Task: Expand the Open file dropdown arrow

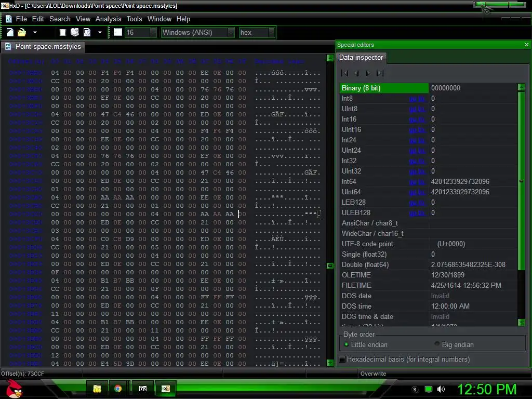Action: [x=35, y=32]
